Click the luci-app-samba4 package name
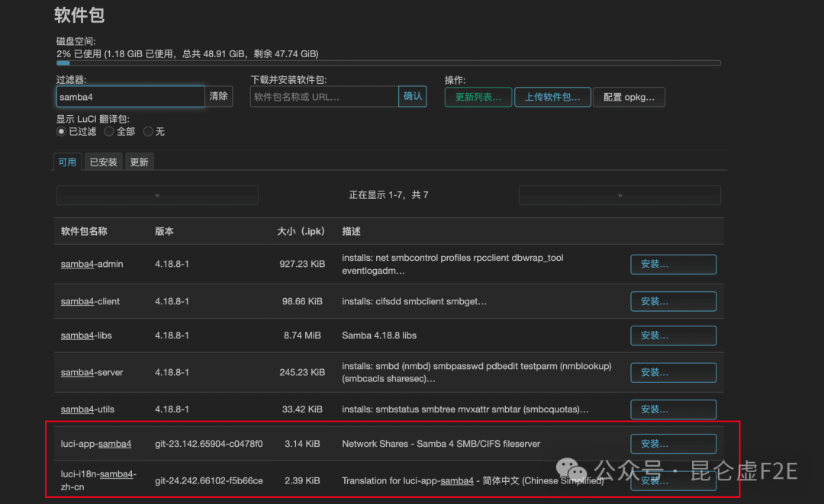824x504 pixels. pyautogui.click(x=96, y=445)
